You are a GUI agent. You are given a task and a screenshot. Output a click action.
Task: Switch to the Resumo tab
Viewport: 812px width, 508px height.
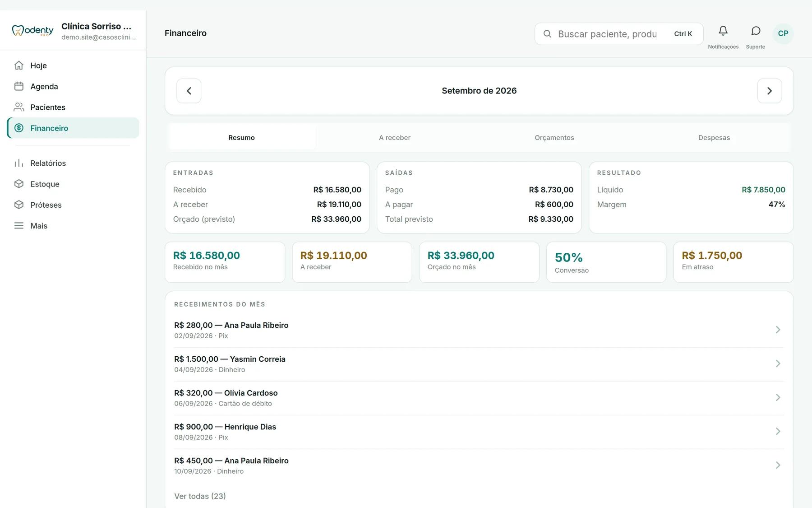pyautogui.click(x=241, y=138)
